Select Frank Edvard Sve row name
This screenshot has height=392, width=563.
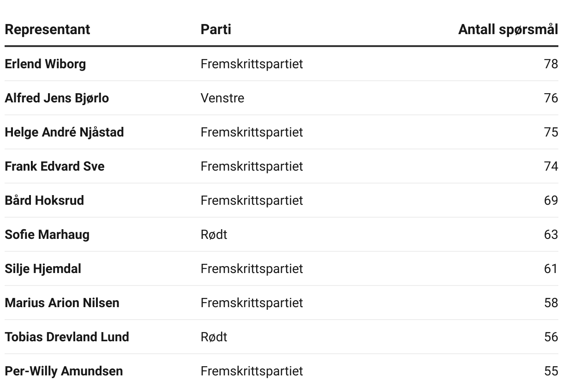click(x=54, y=166)
